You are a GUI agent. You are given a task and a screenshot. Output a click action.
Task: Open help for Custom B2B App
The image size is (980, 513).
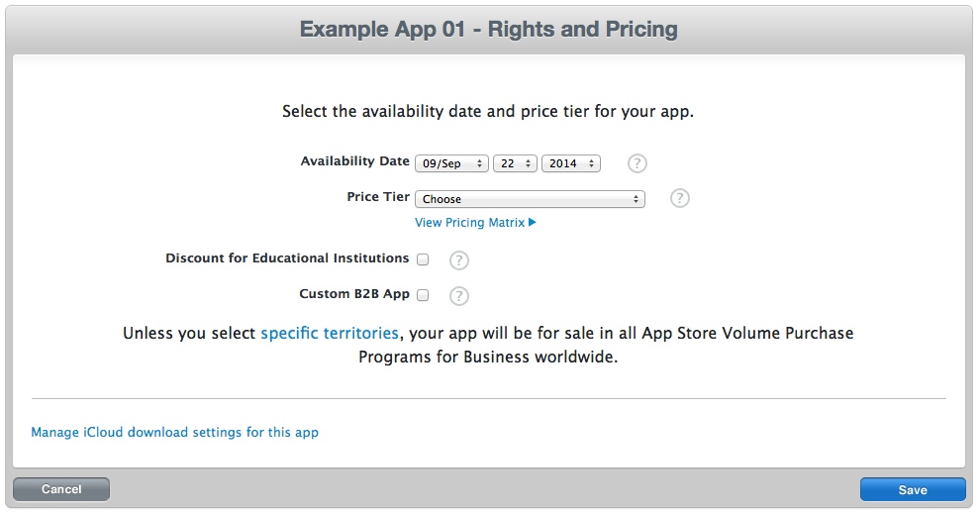pyautogui.click(x=458, y=295)
